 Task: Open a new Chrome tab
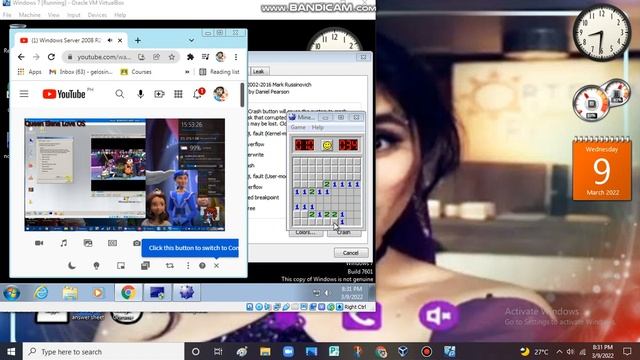[138, 40]
